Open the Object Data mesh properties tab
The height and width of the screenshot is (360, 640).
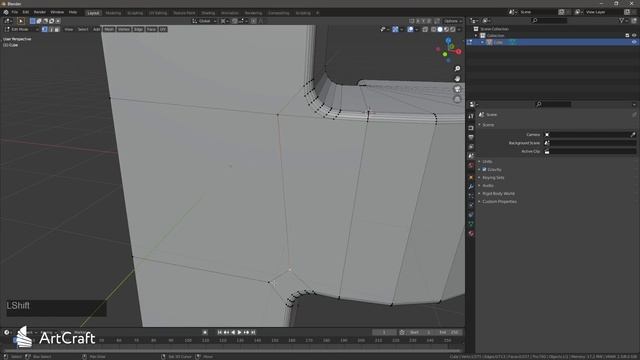point(471,224)
